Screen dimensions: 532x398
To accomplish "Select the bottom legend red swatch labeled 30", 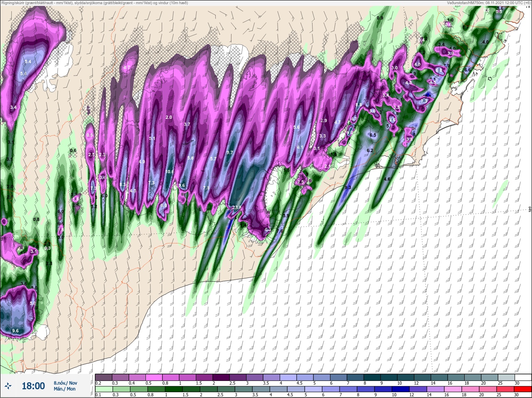I will point(523,389).
